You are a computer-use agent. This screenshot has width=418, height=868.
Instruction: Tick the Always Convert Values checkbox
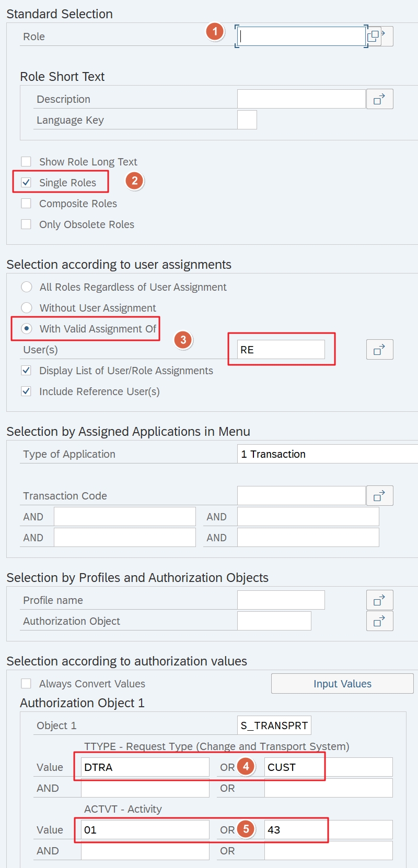click(x=26, y=684)
